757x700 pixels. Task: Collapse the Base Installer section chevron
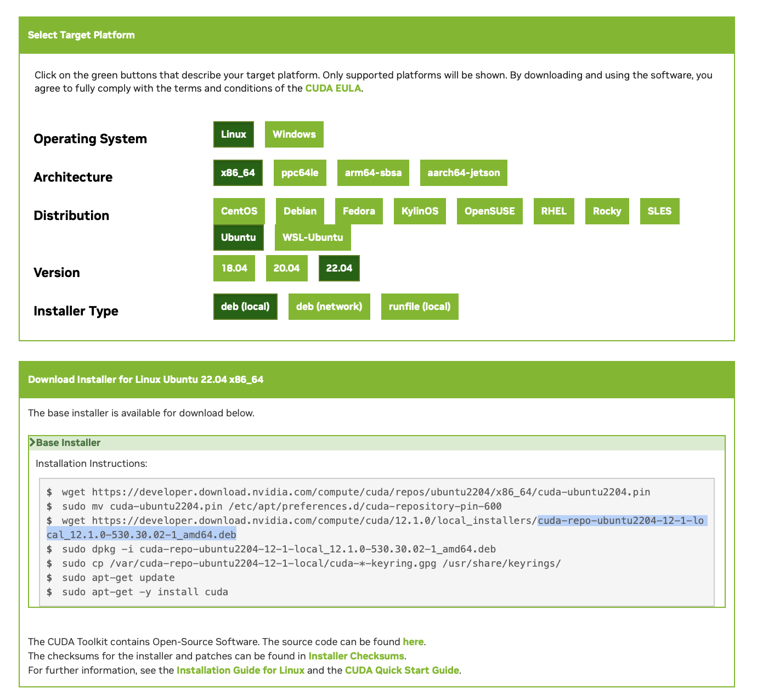(x=32, y=442)
